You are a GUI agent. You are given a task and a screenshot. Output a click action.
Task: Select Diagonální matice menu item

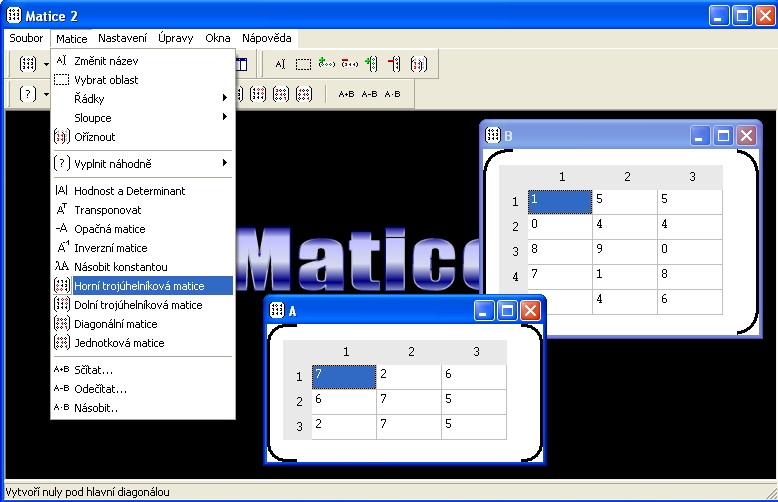[x=143, y=324]
